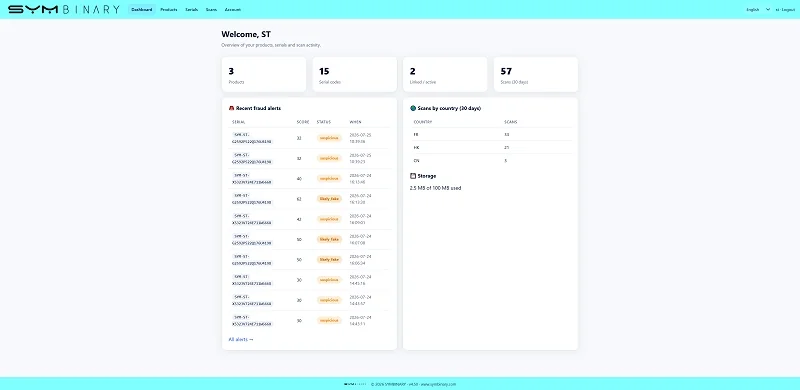
Task: Click the Storage heading text
Action: 427,176
